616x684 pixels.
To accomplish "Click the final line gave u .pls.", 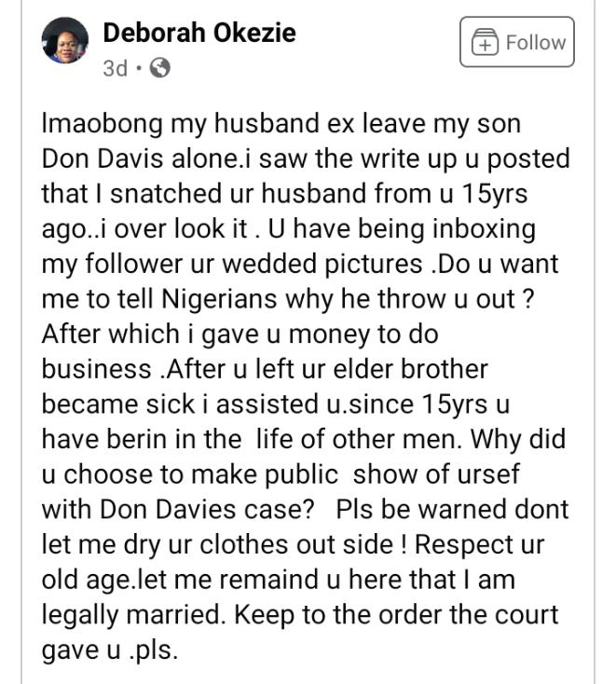I will click(x=110, y=650).
